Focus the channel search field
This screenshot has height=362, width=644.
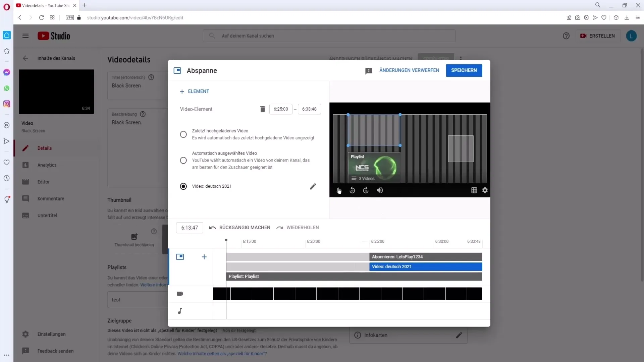pos(329,36)
